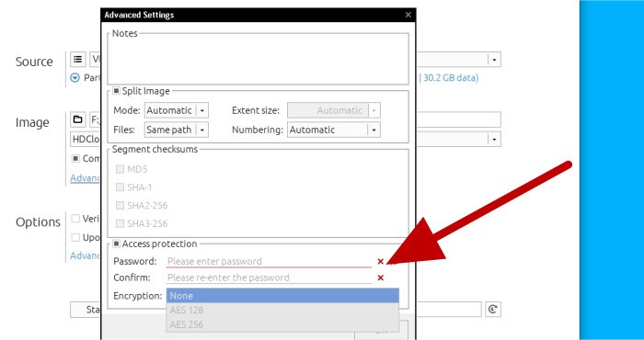644x340 pixels.
Task: Click the Start button in main window
Action: click(x=86, y=310)
